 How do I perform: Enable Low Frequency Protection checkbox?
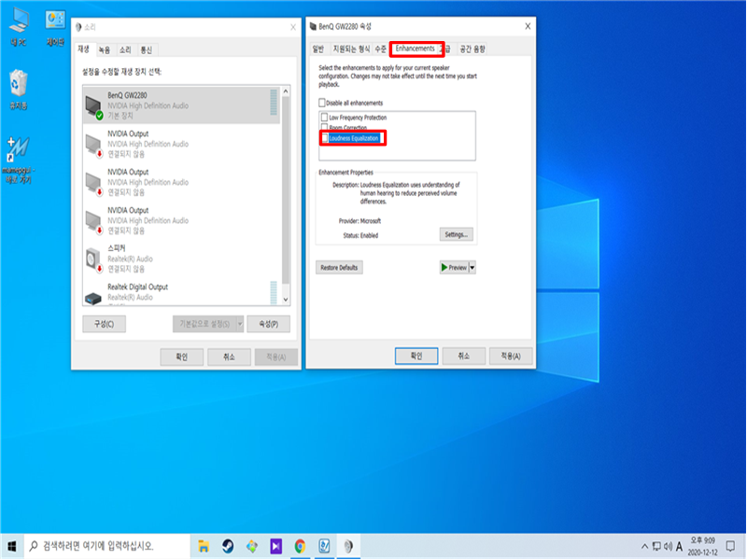(324, 118)
